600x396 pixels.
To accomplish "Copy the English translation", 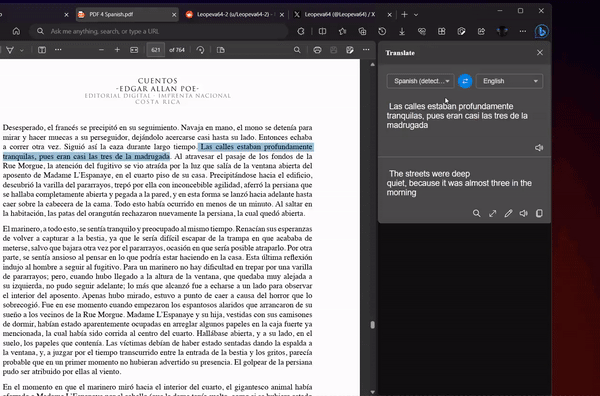I will pyautogui.click(x=539, y=213).
